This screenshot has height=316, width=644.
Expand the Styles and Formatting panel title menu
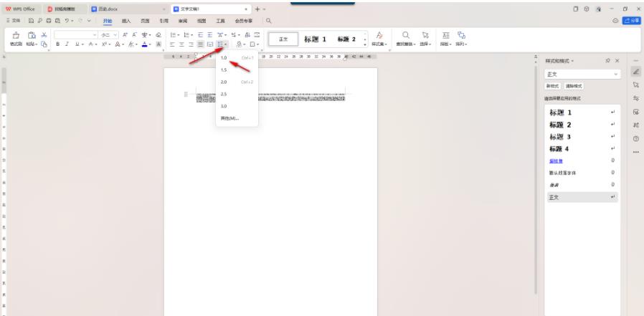coord(572,61)
